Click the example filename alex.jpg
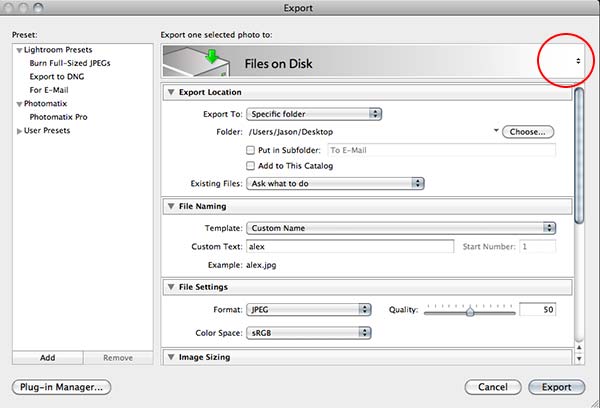The width and height of the screenshot is (600, 408). 261,265
